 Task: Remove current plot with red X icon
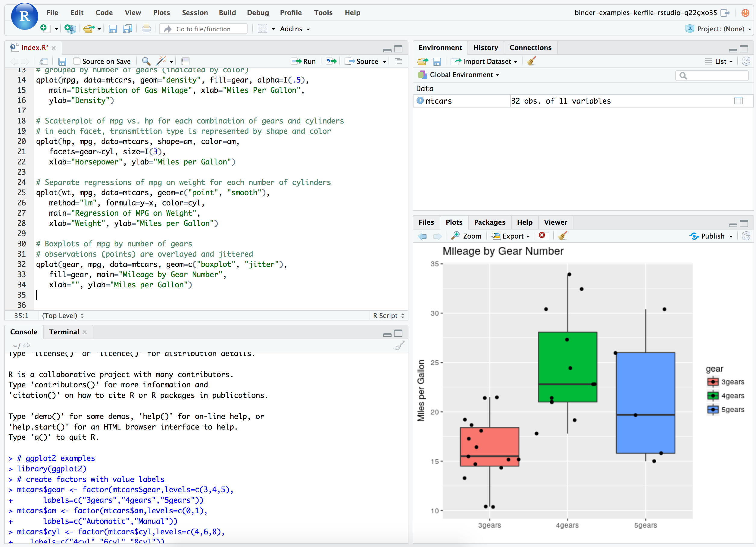542,236
